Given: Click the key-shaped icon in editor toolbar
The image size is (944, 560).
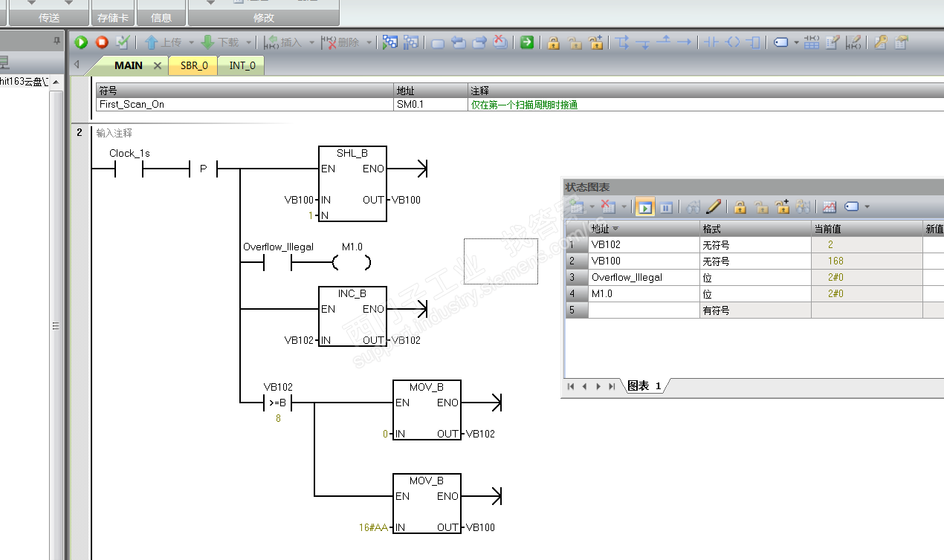Looking at the screenshot, I should [x=880, y=43].
